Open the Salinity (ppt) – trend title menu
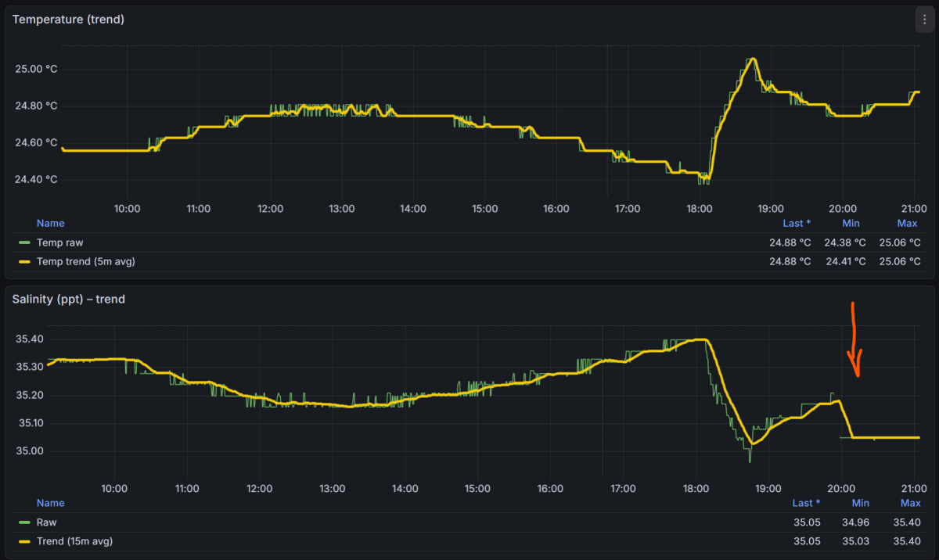The image size is (939, 560). click(x=69, y=299)
